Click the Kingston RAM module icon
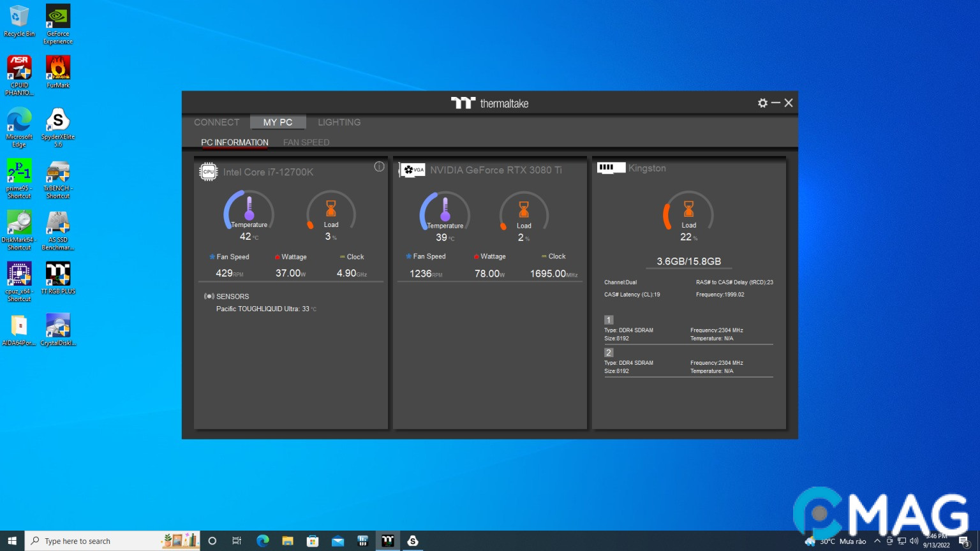 point(610,168)
